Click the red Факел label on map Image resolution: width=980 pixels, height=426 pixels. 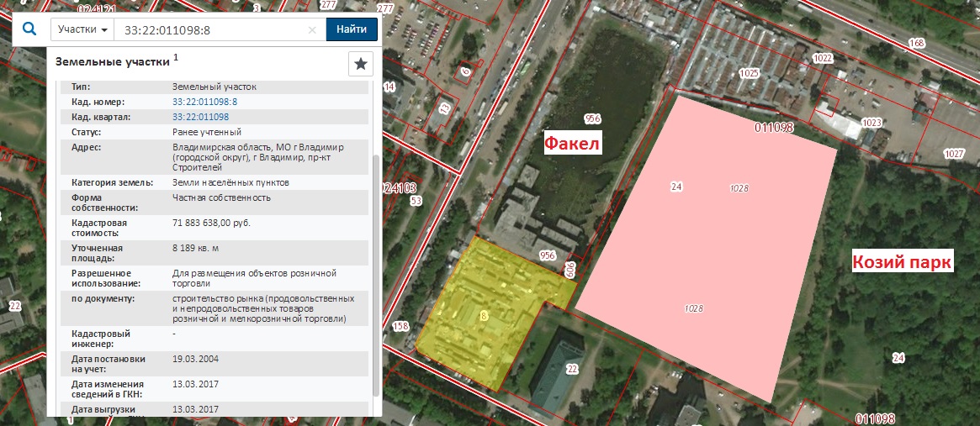click(x=572, y=144)
